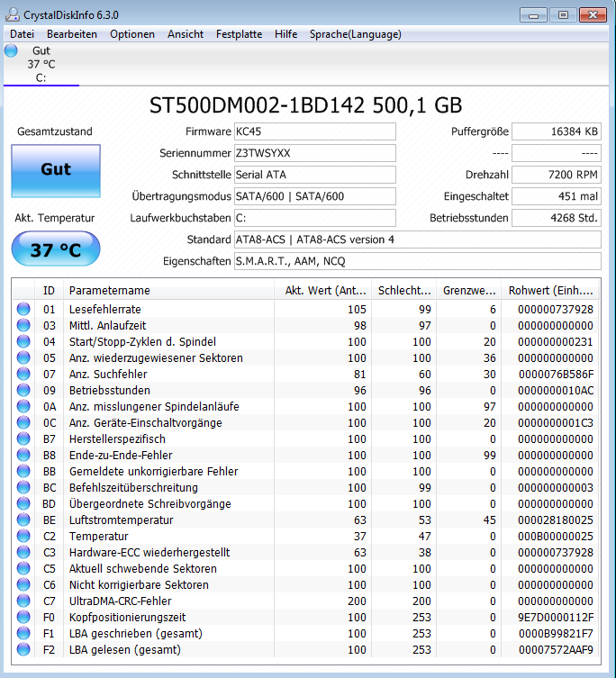Click status orb for Lesefehlerrate row
The image size is (616, 678).
point(23,309)
